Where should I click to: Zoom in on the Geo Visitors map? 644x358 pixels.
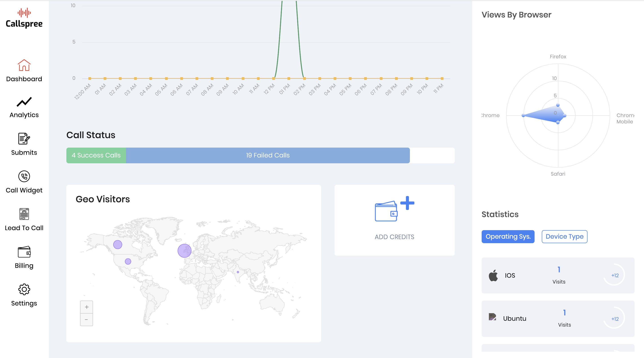(x=87, y=307)
